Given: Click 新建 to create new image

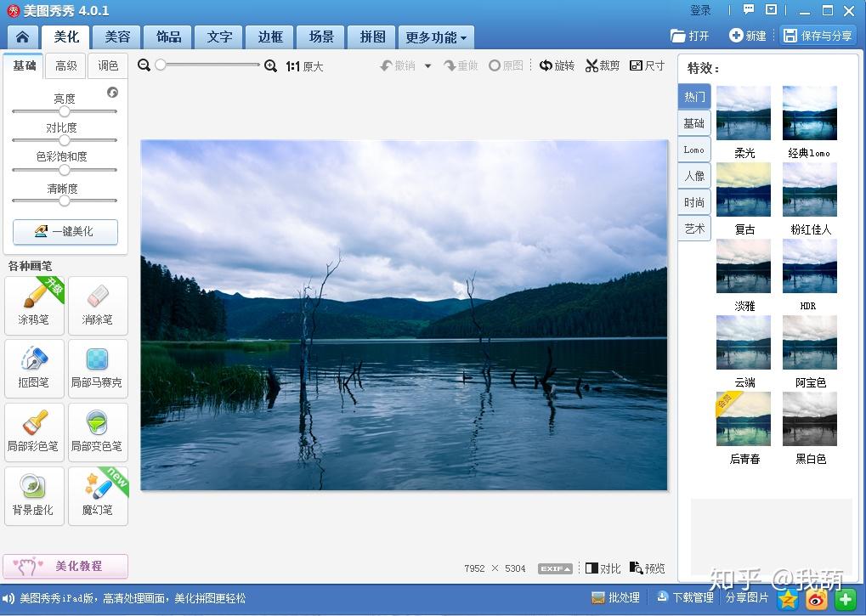Looking at the screenshot, I should (747, 36).
